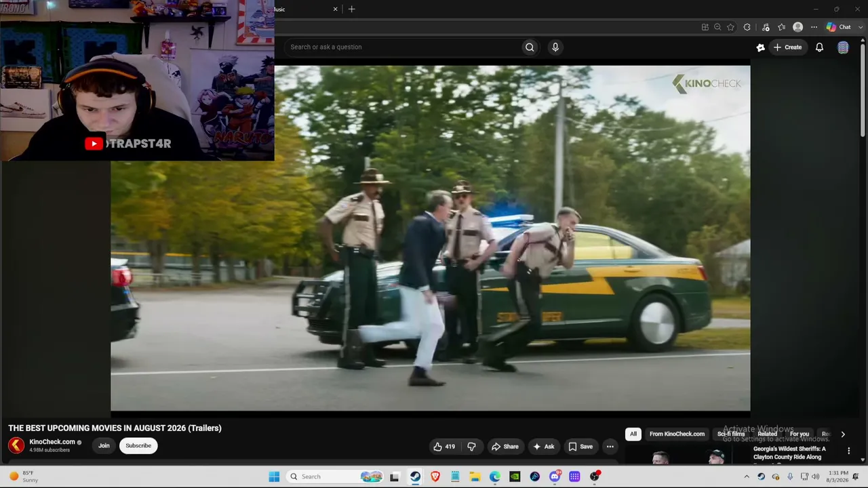Click the star badge icon beside Create
This screenshot has width=868, height=488.
tap(760, 47)
